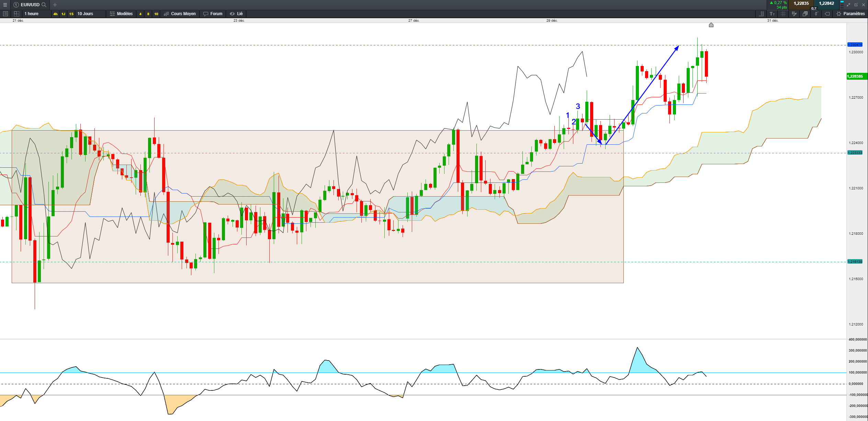Open Paramètres chart settings
Image resolution: width=868 pixels, height=421 pixels.
coord(850,14)
